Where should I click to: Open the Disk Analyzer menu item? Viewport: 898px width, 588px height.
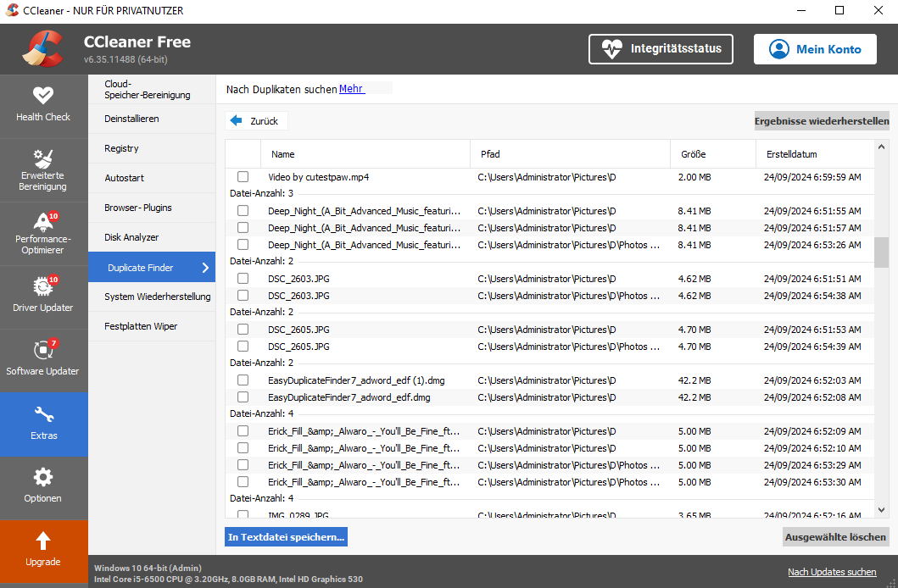click(131, 237)
